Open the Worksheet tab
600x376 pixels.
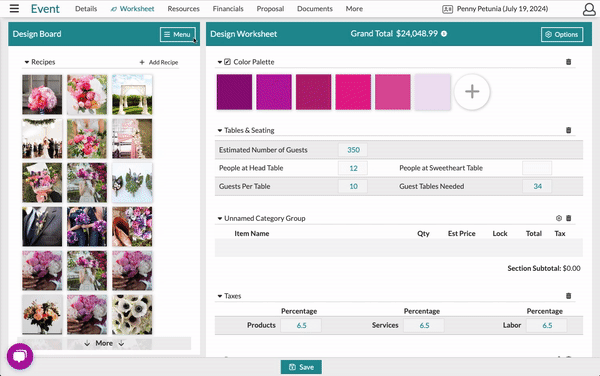coord(132,8)
